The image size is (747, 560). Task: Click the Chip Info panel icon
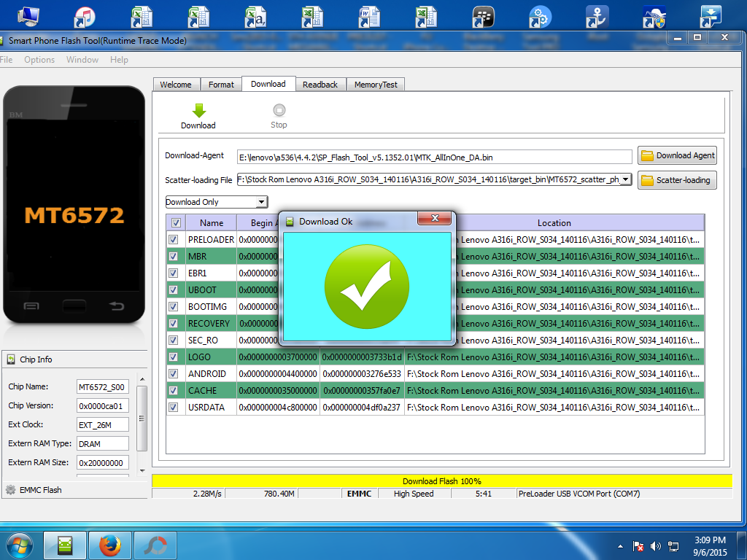click(11, 359)
